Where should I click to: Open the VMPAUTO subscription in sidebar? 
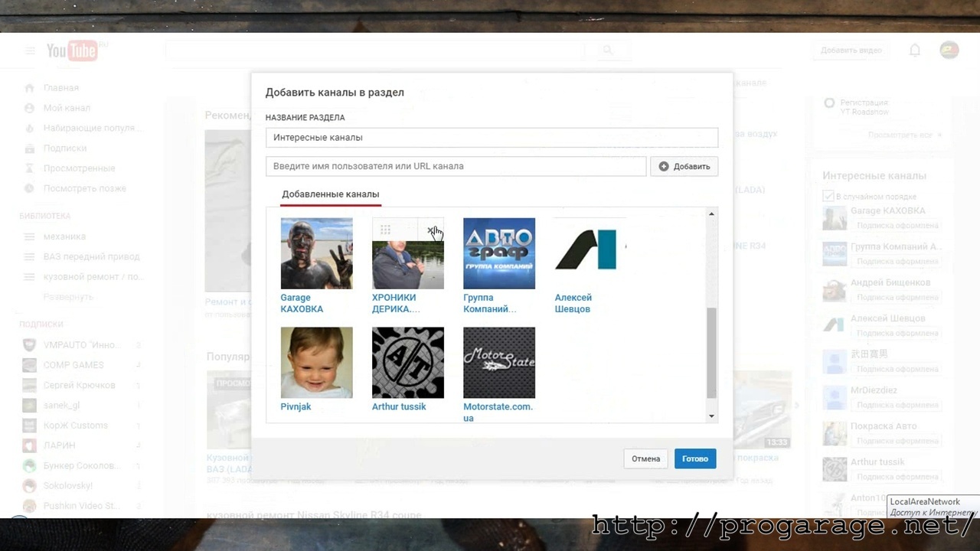pyautogui.click(x=81, y=344)
